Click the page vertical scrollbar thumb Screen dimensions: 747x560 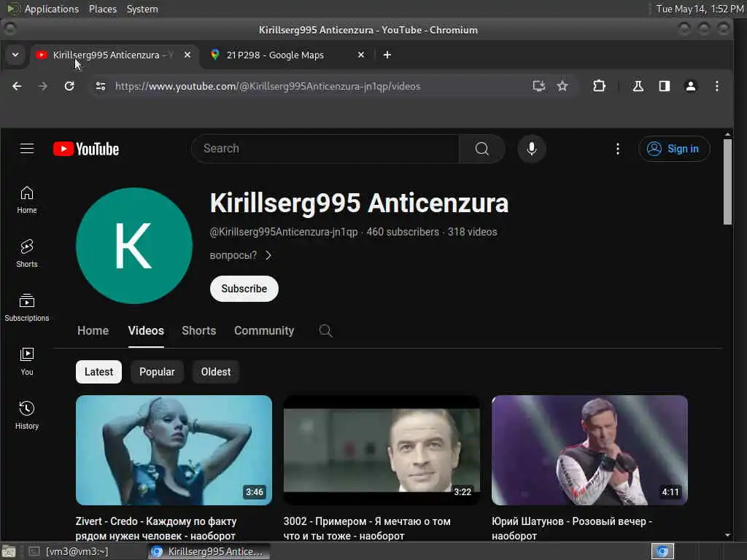click(727, 182)
